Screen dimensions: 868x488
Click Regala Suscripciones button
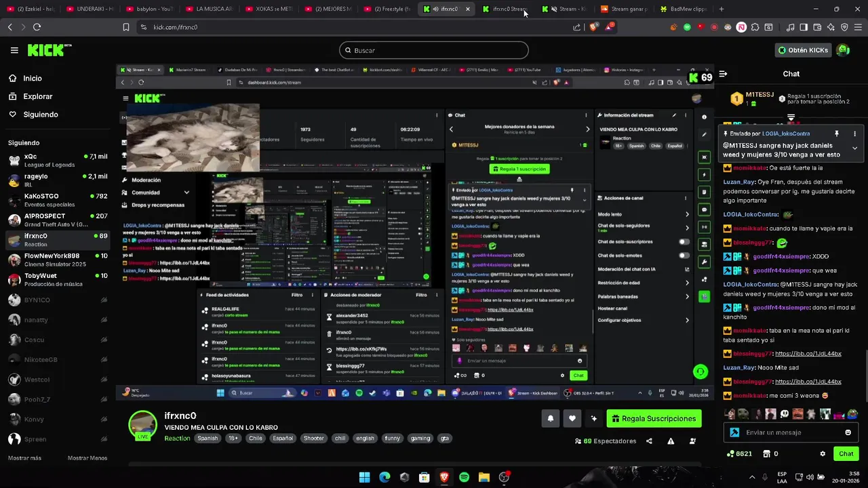(x=654, y=418)
